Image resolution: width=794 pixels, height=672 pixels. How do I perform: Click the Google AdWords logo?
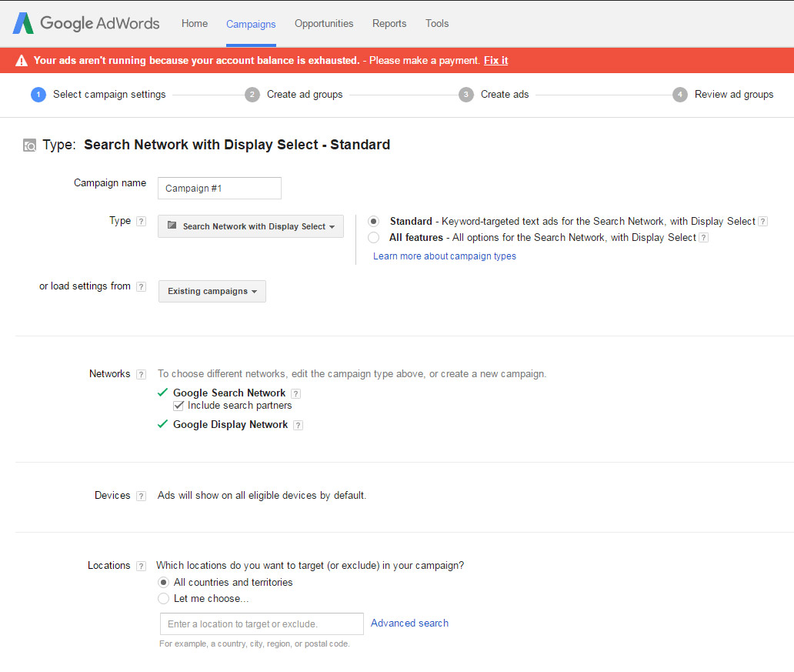click(x=86, y=23)
